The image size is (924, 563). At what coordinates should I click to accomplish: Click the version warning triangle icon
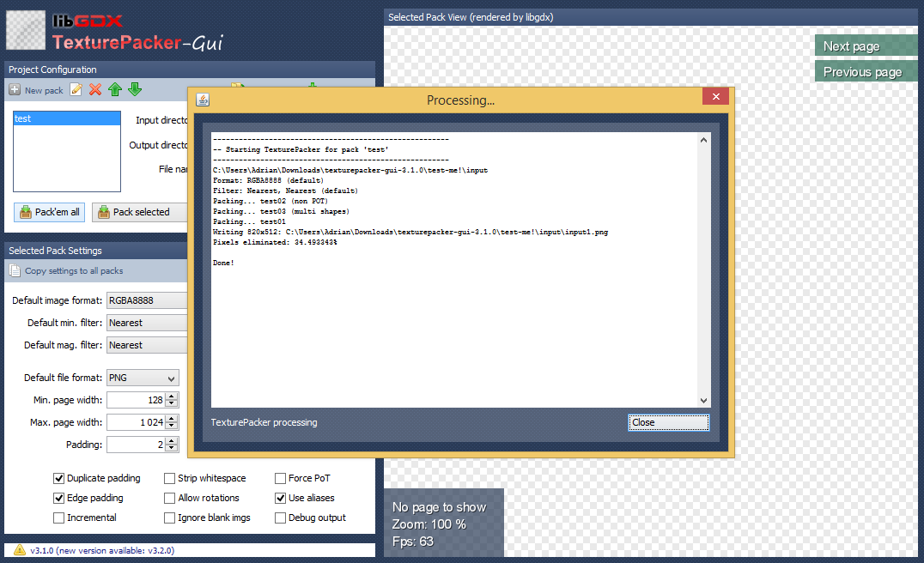point(20,550)
